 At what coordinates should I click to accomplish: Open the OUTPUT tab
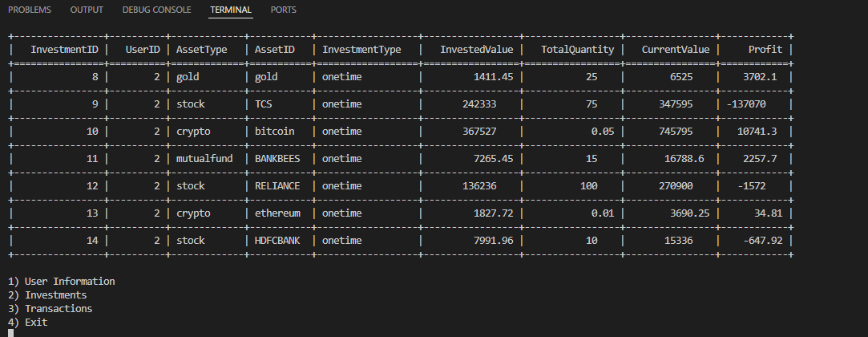click(x=87, y=10)
